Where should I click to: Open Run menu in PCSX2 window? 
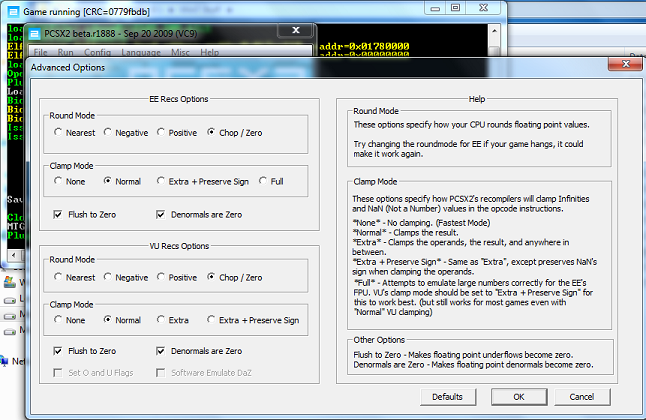(x=66, y=52)
